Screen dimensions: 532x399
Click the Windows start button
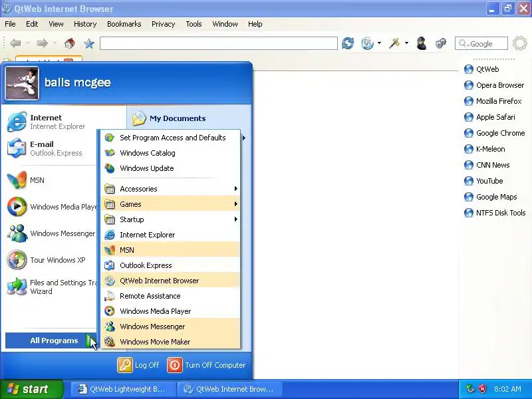(31, 389)
